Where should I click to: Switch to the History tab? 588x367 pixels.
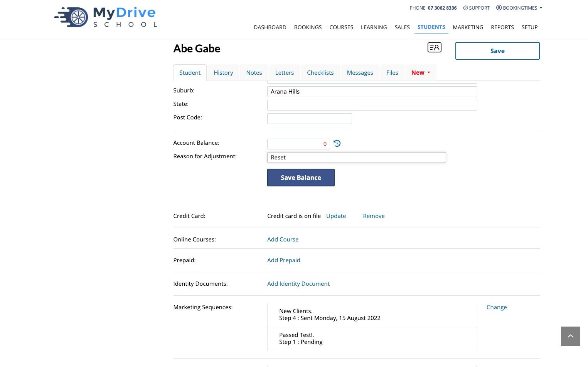click(223, 72)
